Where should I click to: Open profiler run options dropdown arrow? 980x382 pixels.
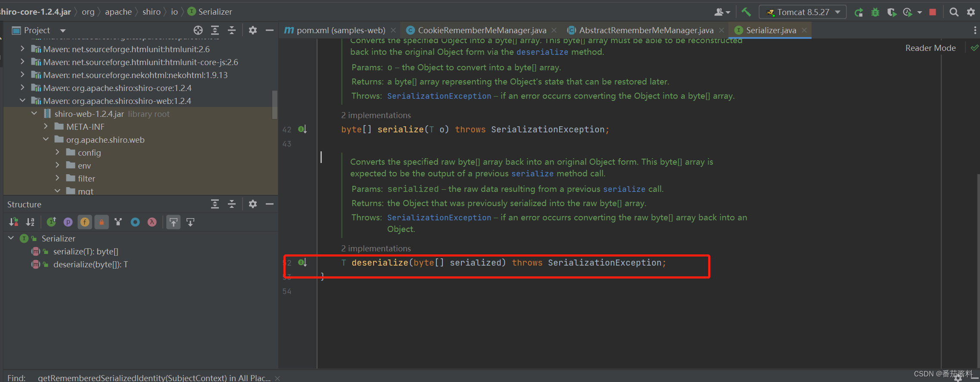920,12
